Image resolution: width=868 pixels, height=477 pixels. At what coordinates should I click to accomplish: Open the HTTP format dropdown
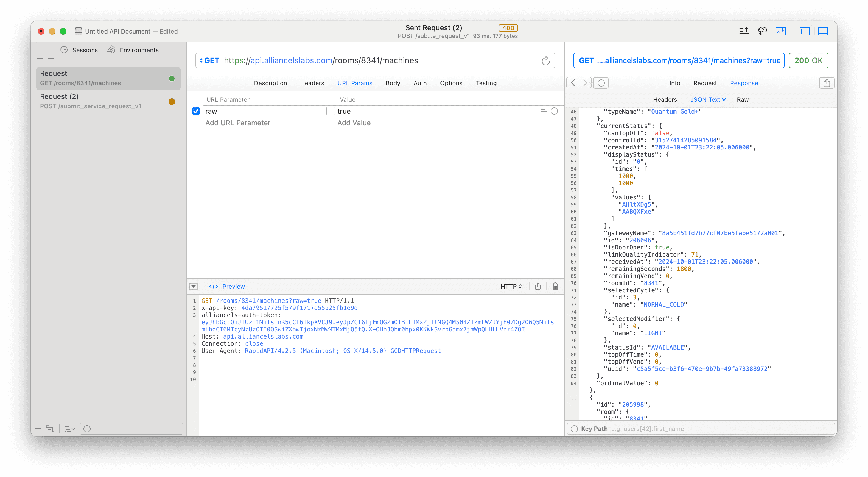(x=511, y=286)
